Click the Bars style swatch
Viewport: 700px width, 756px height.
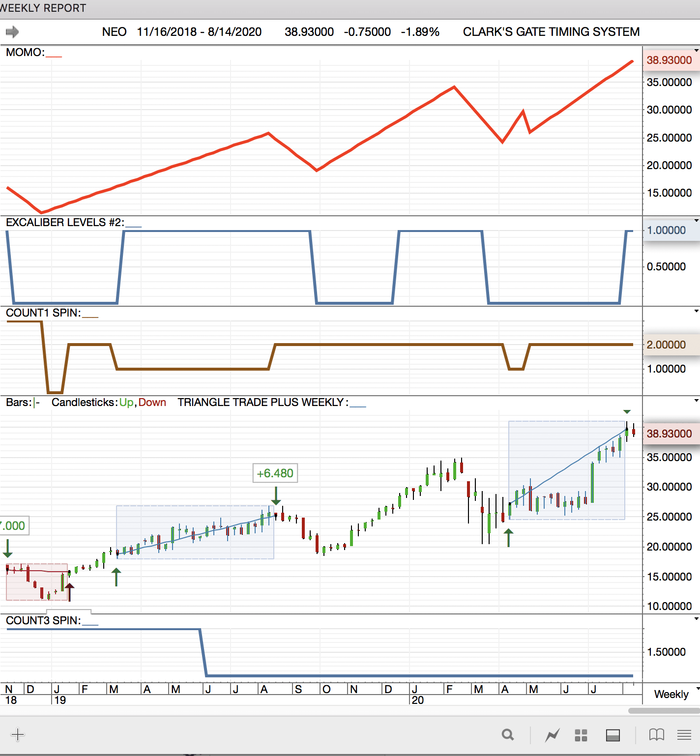pyautogui.click(x=36, y=403)
